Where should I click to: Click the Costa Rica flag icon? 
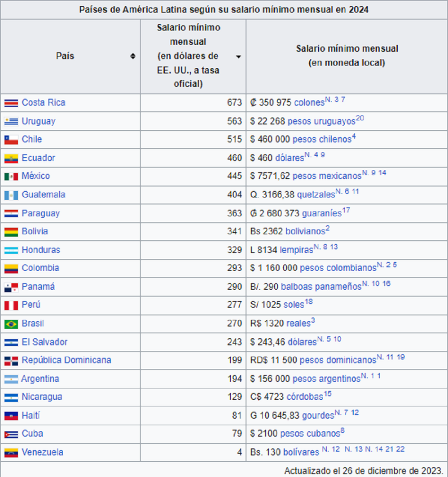[11, 103]
